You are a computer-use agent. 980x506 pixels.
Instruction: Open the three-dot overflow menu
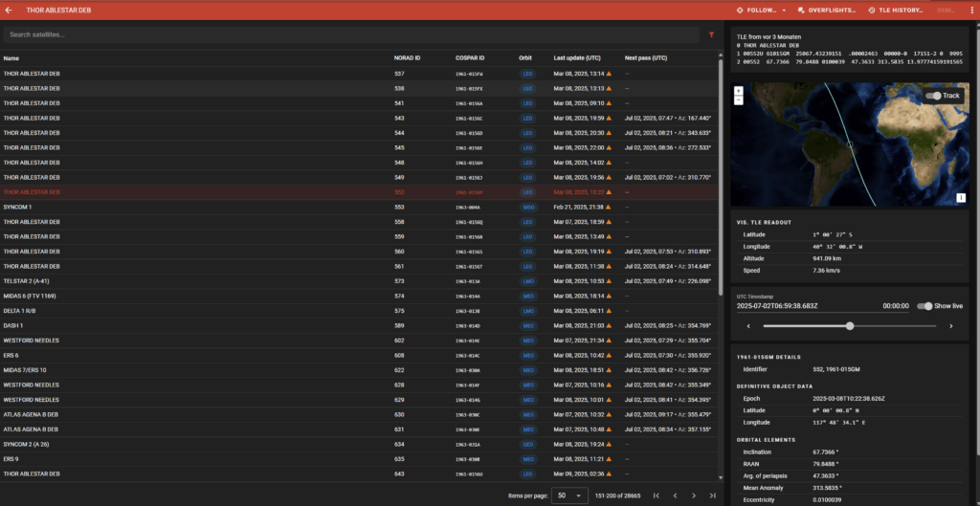[971, 10]
